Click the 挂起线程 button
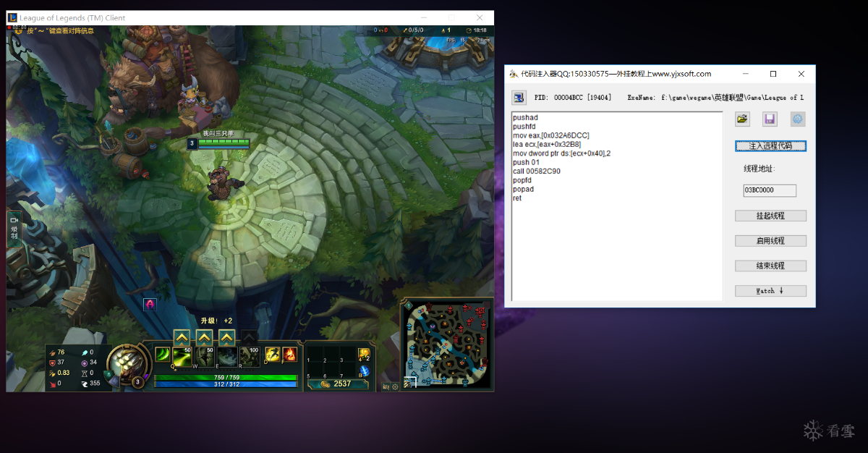Viewport: 868px width, 453px height. pyautogui.click(x=770, y=216)
